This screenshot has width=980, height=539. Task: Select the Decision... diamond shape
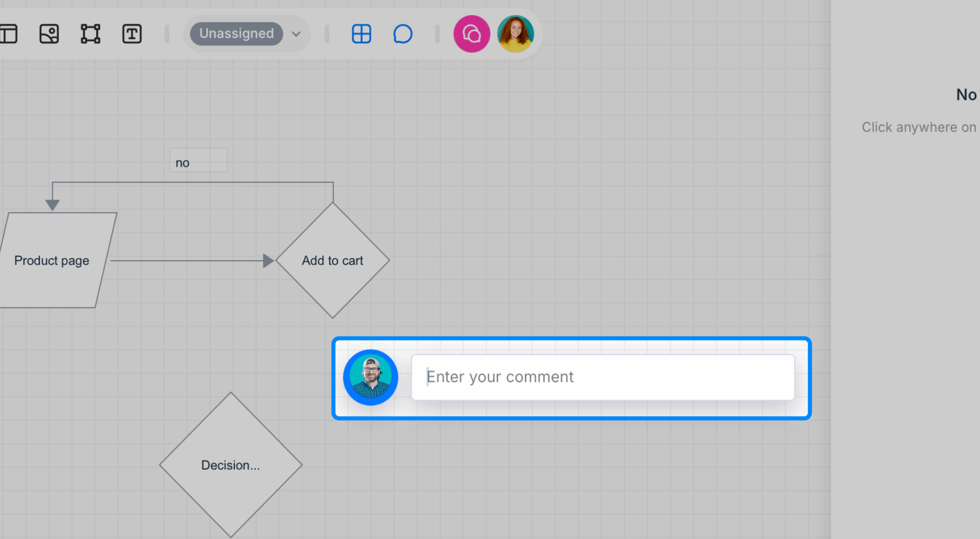pos(230,465)
